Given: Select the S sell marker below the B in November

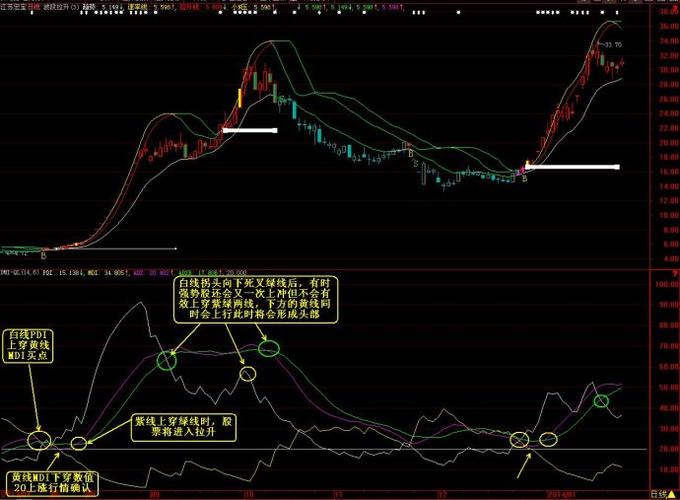Looking at the screenshot, I should [416, 164].
